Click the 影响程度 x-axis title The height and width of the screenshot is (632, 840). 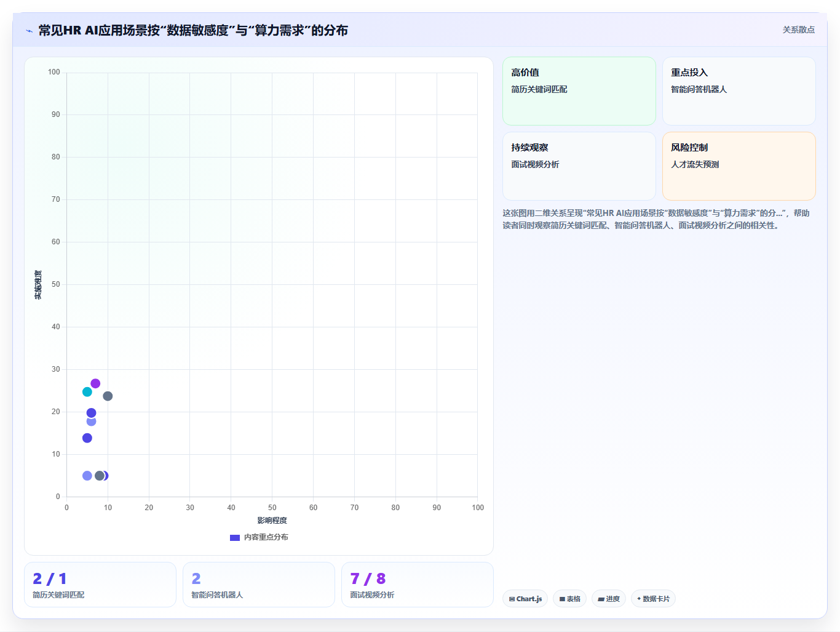tap(272, 521)
